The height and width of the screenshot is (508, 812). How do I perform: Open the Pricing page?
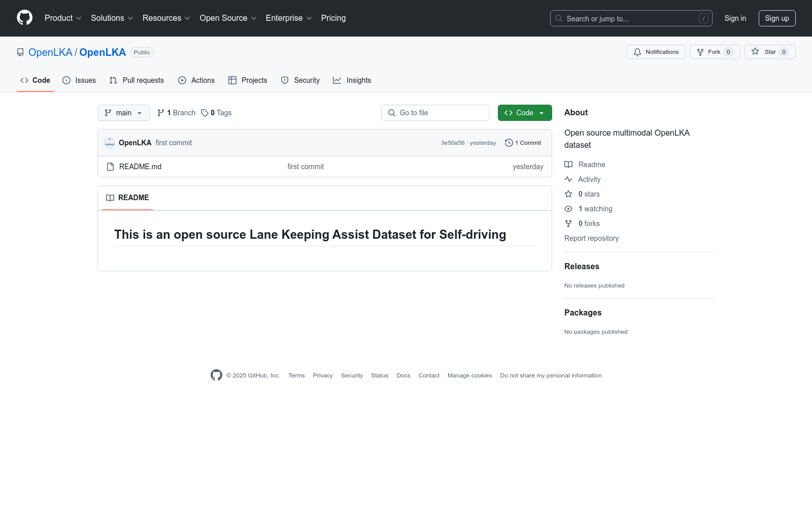tap(333, 18)
